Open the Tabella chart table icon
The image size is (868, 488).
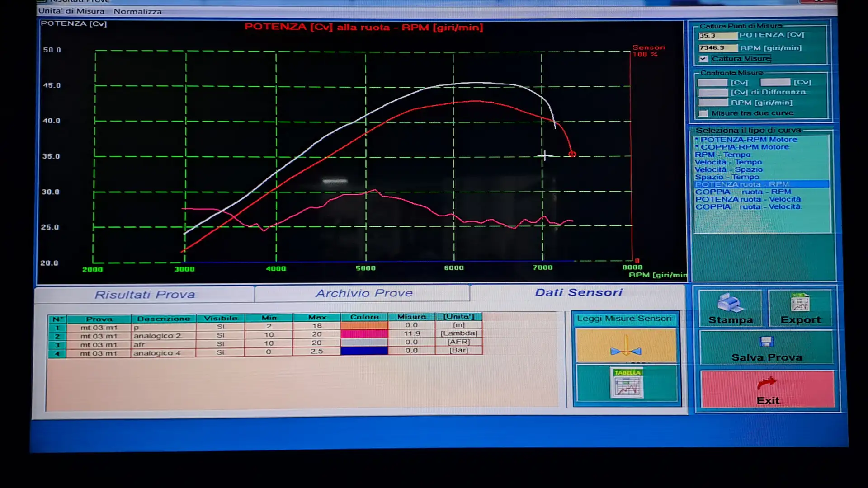pyautogui.click(x=627, y=384)
